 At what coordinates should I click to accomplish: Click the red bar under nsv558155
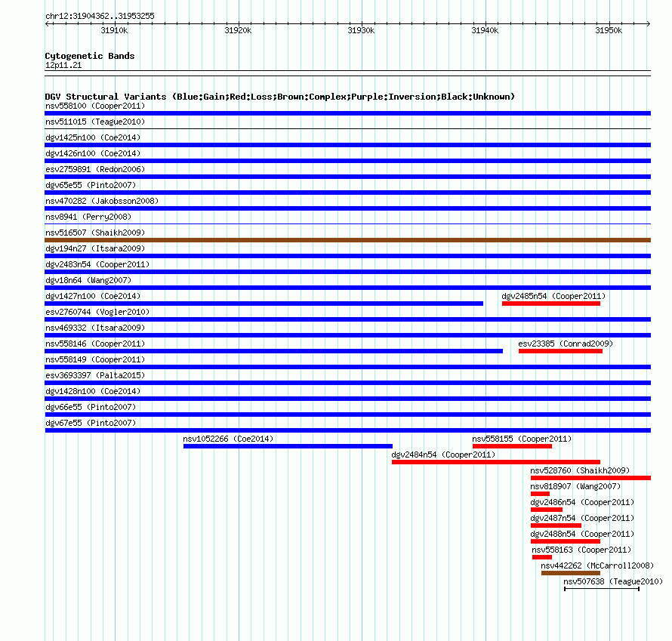point(512,446)
